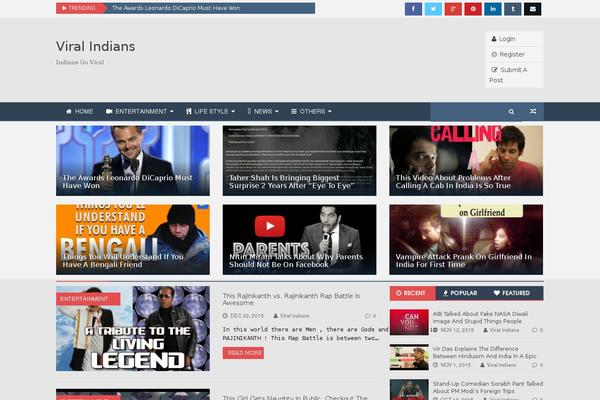
Task: Open Bengali Friend featured tile
Action: click(133, 240)
